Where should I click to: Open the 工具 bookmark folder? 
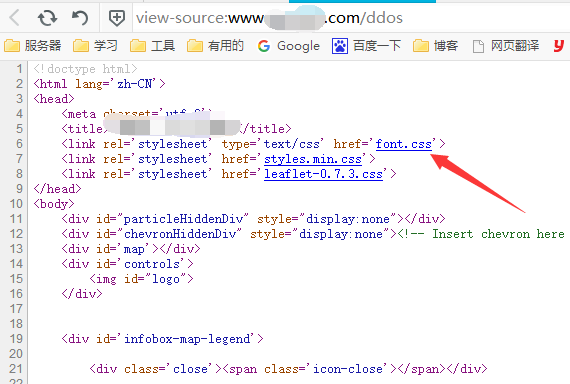[153, 46]
